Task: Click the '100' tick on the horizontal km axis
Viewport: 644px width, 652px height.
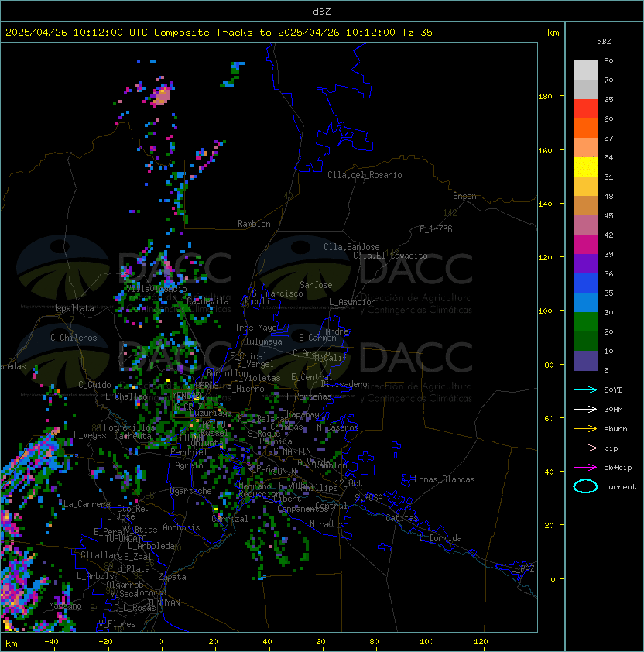Action: pos(426,642)
